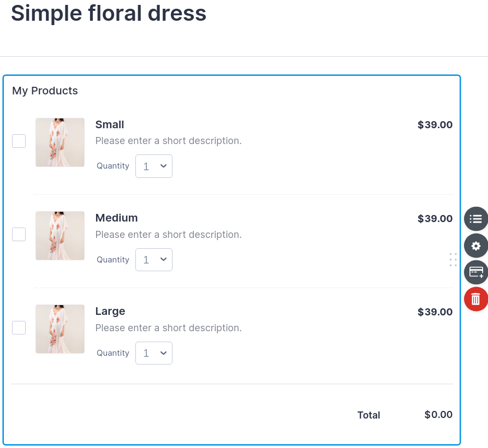Open the Large quantity dropdown
488x448 pixels.
(x=154, y=353)
